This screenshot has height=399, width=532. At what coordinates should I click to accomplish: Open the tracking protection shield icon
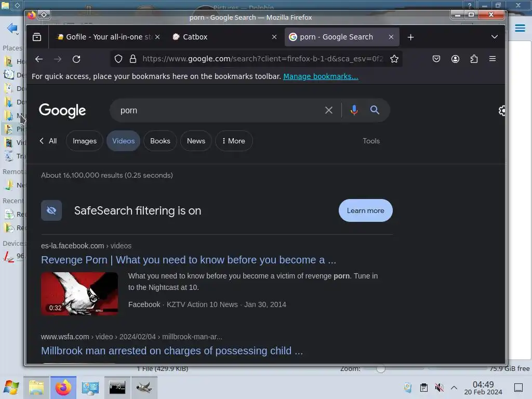(x=118, y=59)
